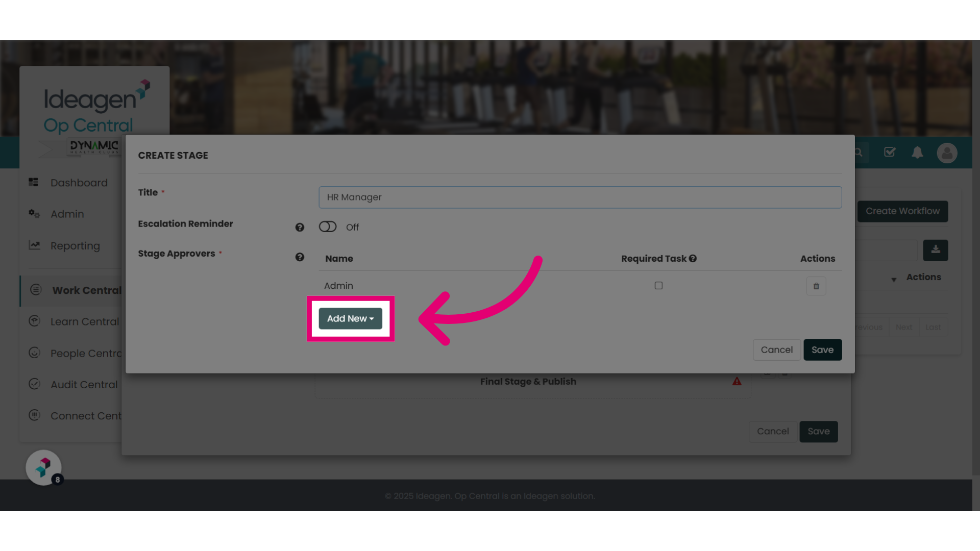Image resolution: width=980 pixels, height=551 pixels.
Task: Click the Create Workflow button
Action: pyautogui.click(x=902, y=211)
